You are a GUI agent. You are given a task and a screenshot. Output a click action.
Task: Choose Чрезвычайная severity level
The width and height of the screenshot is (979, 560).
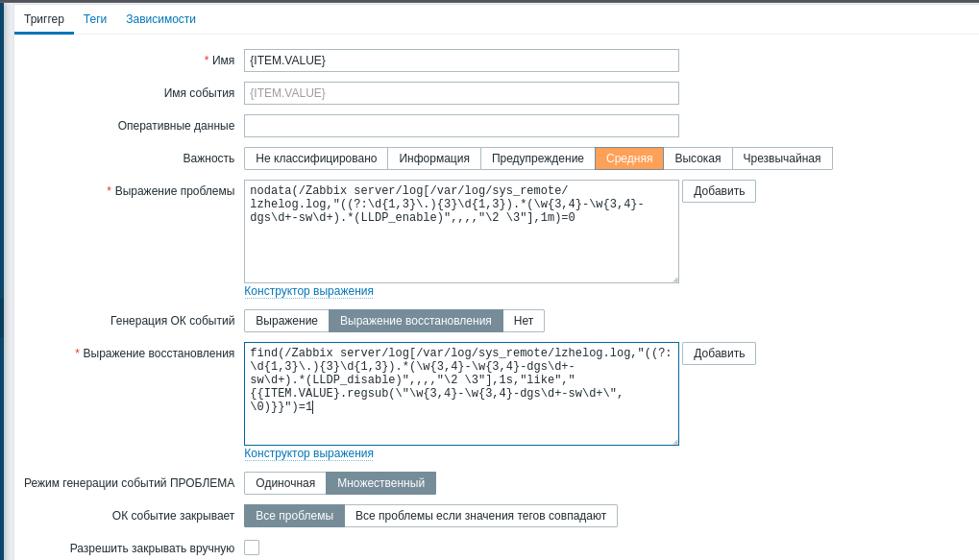[782, 158]
